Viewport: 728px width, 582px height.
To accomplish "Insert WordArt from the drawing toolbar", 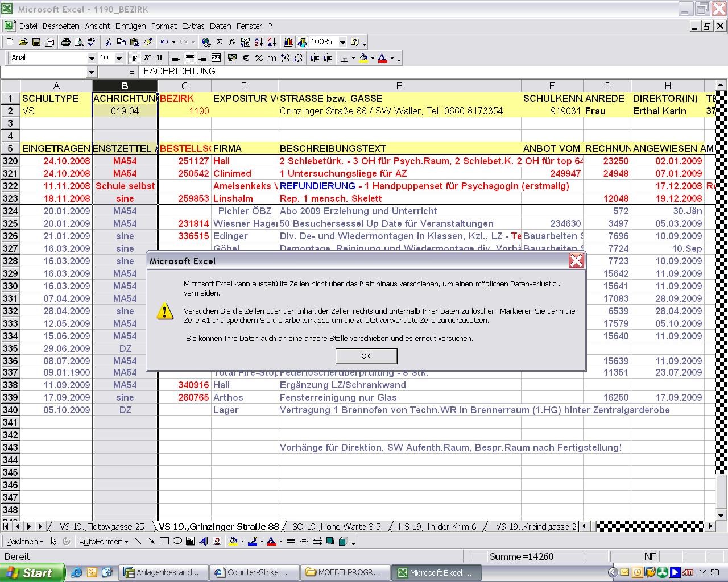I will click(x=204, y=541).
